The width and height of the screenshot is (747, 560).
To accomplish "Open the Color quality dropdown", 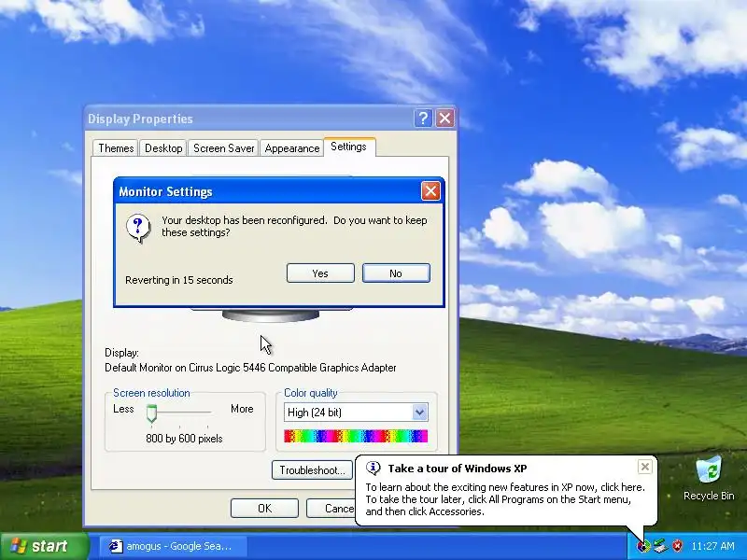I will click(x=419, y=413).
